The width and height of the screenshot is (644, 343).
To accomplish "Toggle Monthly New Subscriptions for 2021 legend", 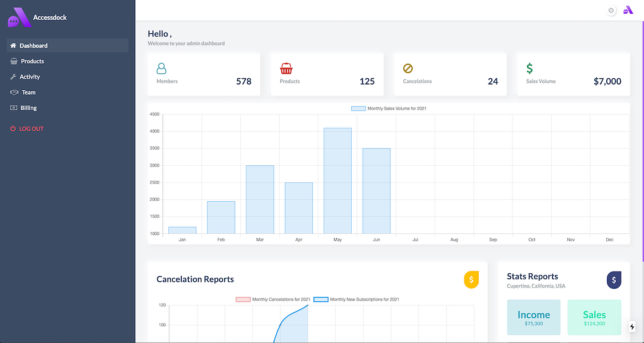I will (356, 300).
